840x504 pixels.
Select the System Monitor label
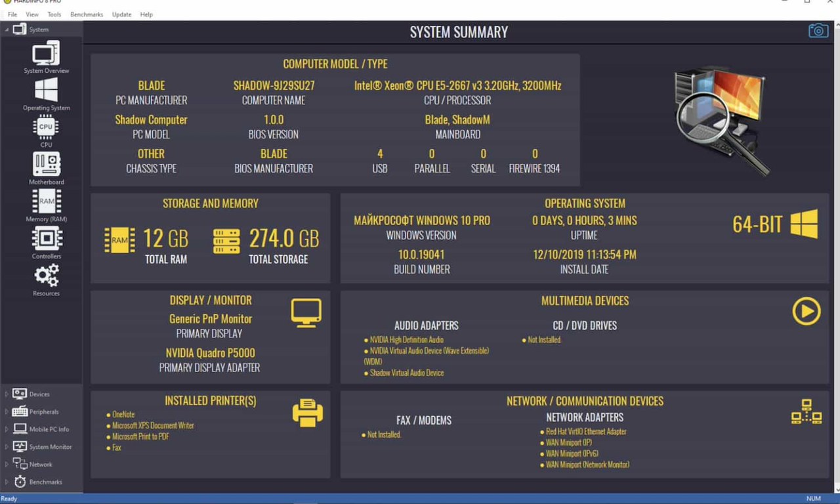pyautogui.click(x=51, y=447)
